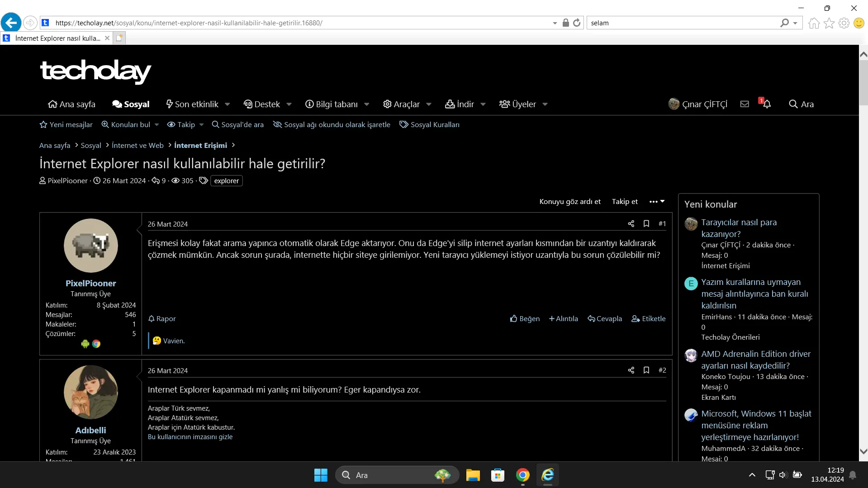Open Son etkinlik menu item

[x=192, y=104]
